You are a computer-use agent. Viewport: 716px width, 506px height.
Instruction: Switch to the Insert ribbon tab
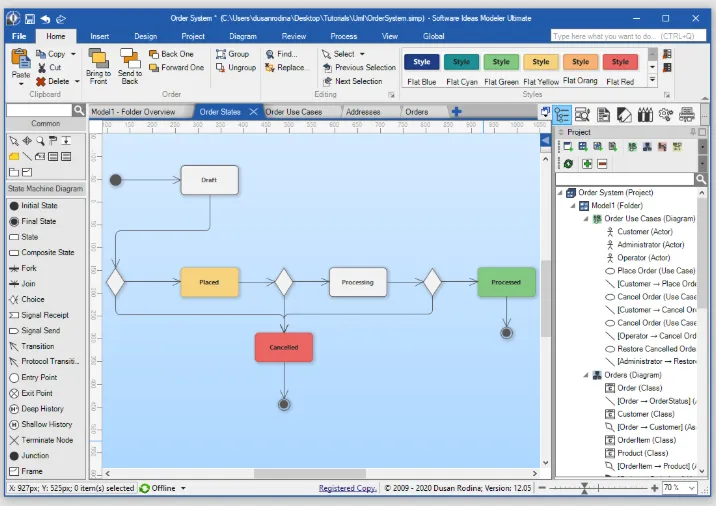click(100, 36)
